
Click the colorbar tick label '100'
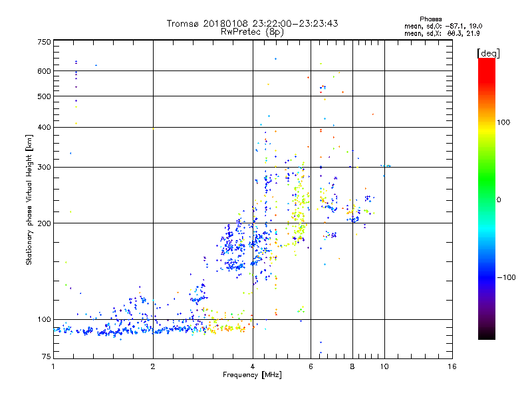pos(503,122)
